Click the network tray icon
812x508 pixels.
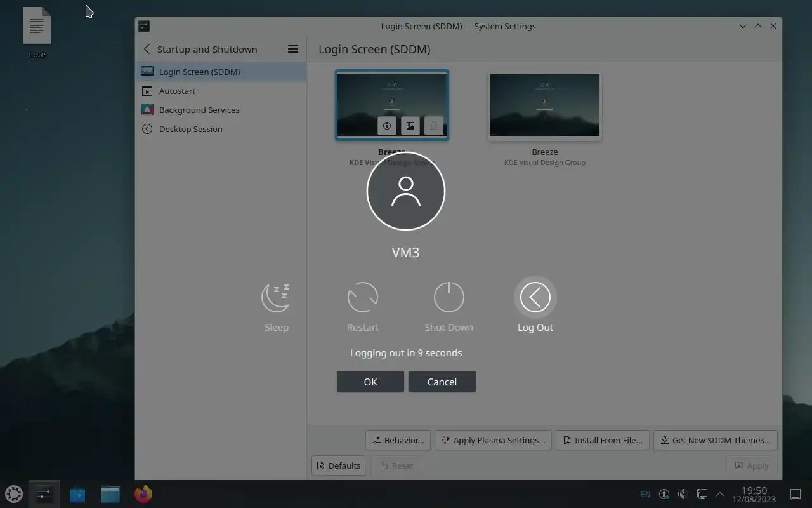[x=702, y=494]
